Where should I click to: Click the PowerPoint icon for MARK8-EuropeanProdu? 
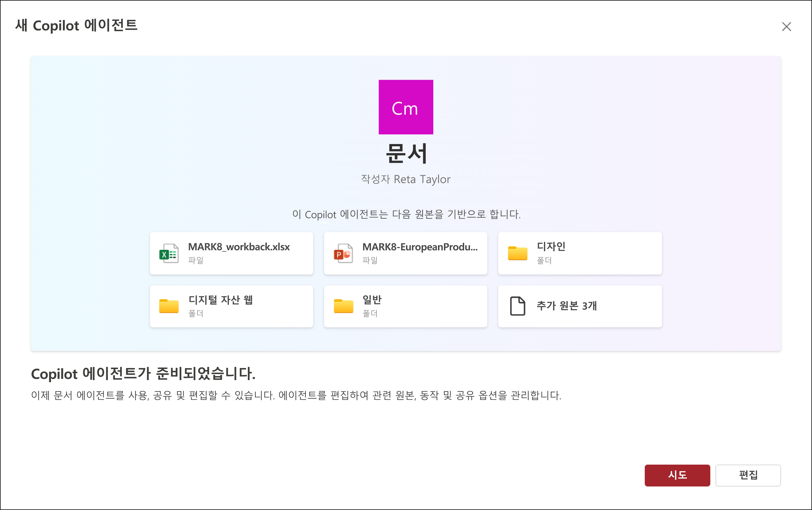[x=343, y=253]
